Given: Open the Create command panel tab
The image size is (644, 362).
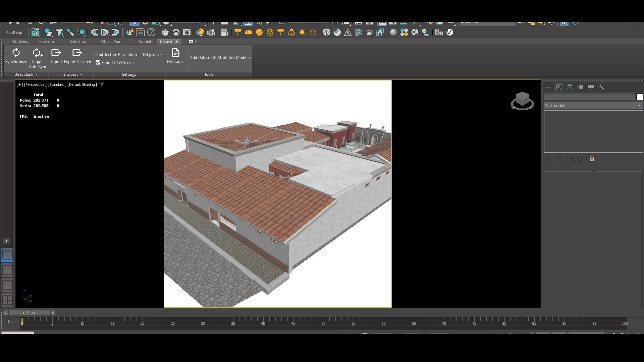Looking at the screenshot, I should click(548, 87).
